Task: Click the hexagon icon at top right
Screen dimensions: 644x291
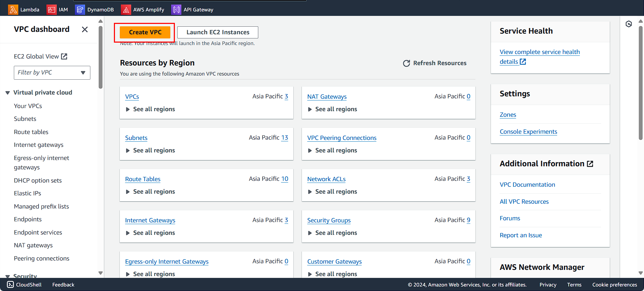Action: click(x=629, y=24)
